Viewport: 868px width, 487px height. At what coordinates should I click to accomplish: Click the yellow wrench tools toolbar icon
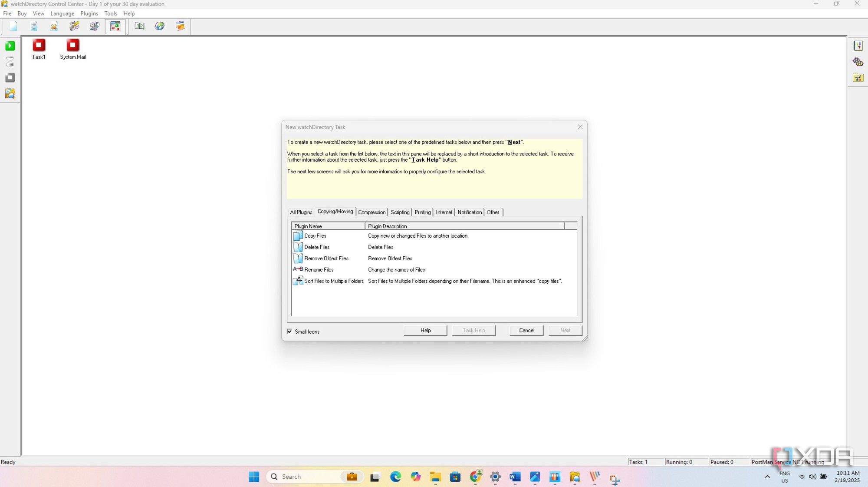[74, 27]
